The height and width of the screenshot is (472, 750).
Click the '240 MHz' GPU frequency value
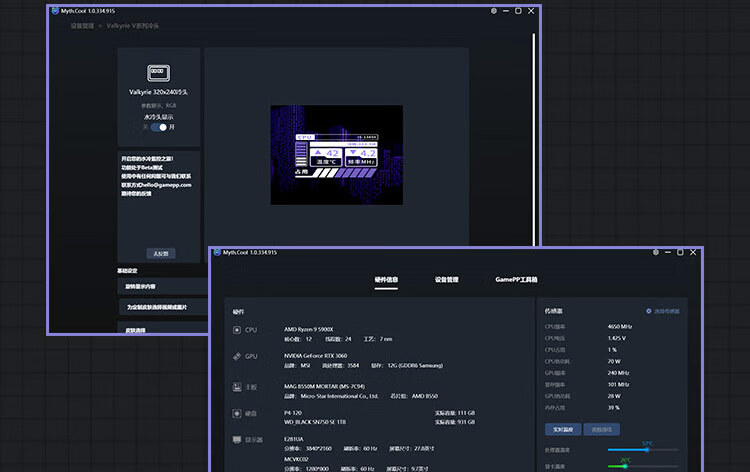pos(618,373)
